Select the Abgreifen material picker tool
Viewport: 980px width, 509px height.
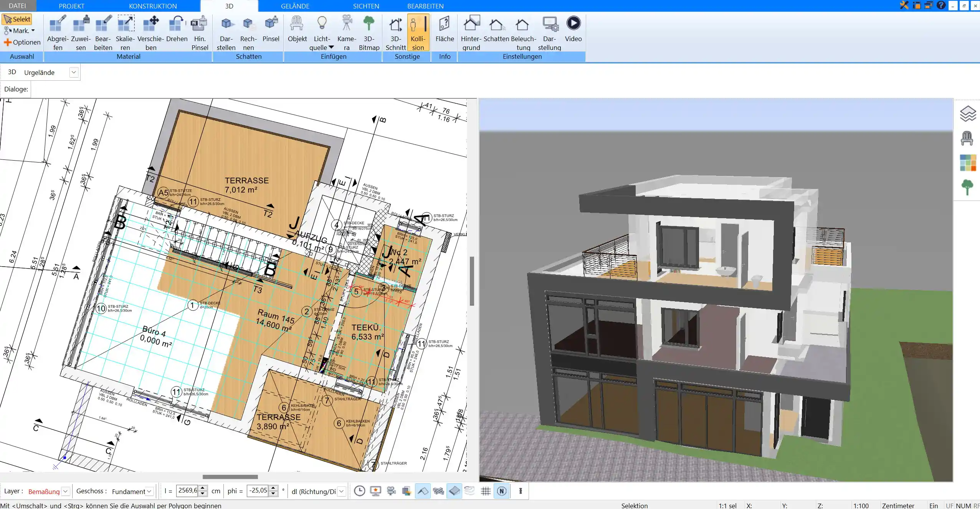pyautogui.click(x=58, y=33)
